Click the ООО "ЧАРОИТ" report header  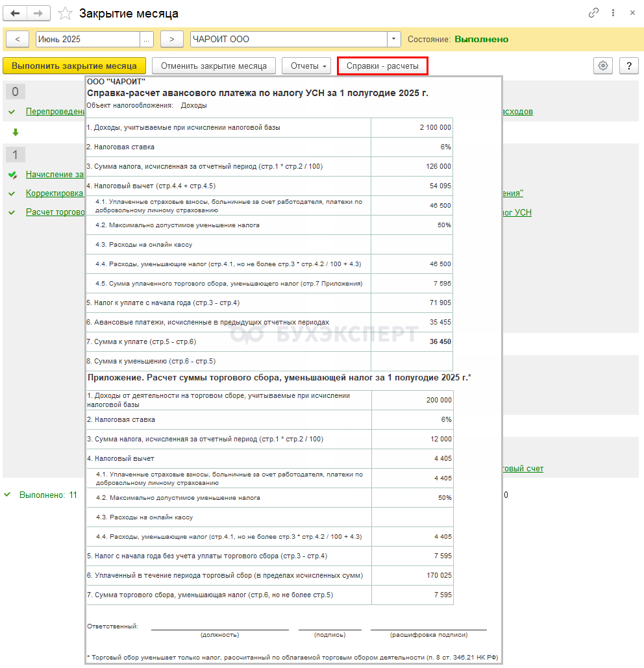pyautogui.click(x=116, y=82)
